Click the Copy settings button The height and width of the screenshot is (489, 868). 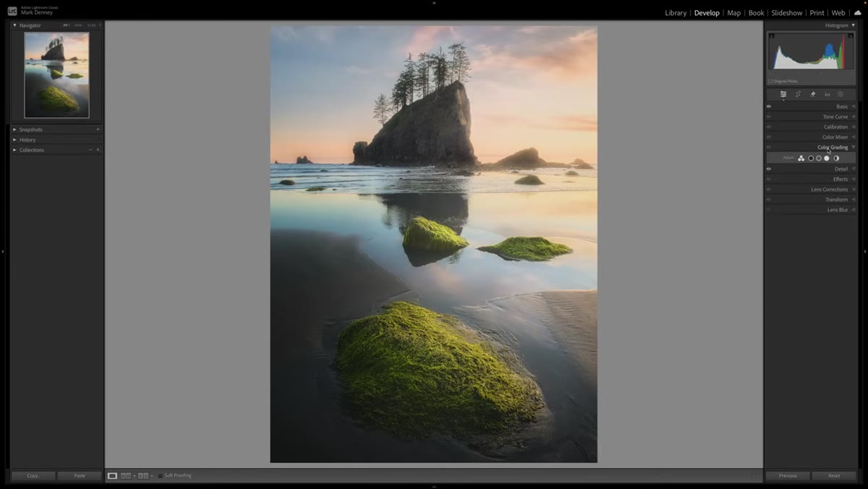tap(33, 476)
